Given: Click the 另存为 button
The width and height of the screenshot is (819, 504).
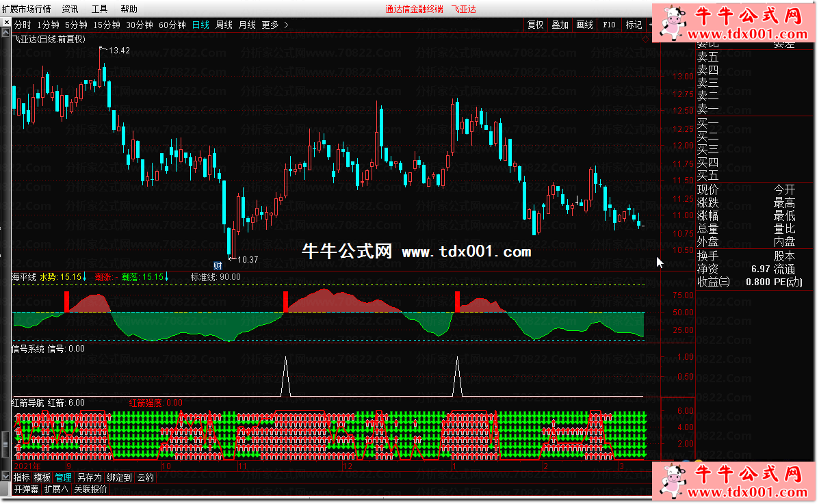Looking at the screenshot, I should click(x=90, y=477).
